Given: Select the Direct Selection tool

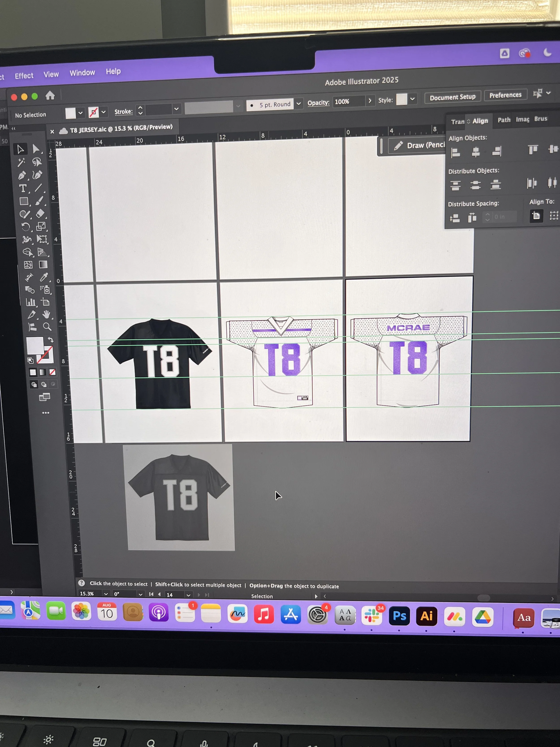Looking at the screenshot, I should tap(36, 149).
